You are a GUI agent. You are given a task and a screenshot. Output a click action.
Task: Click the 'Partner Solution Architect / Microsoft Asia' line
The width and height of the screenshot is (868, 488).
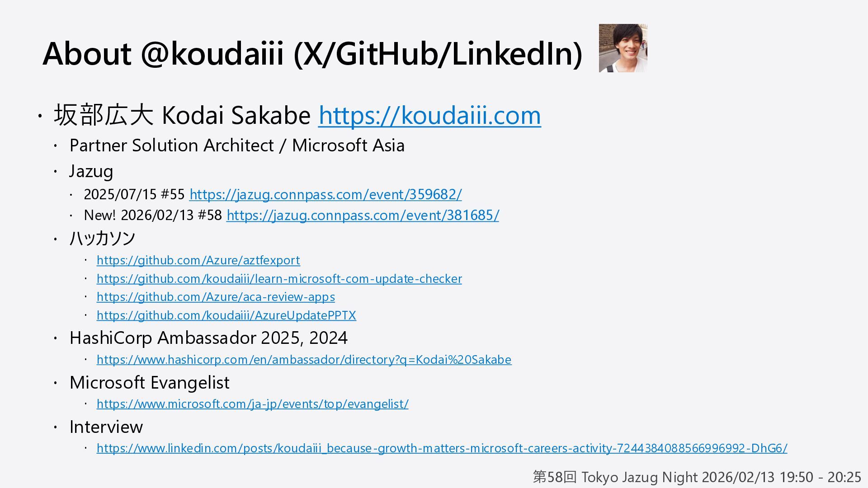[x=236, y=145]
